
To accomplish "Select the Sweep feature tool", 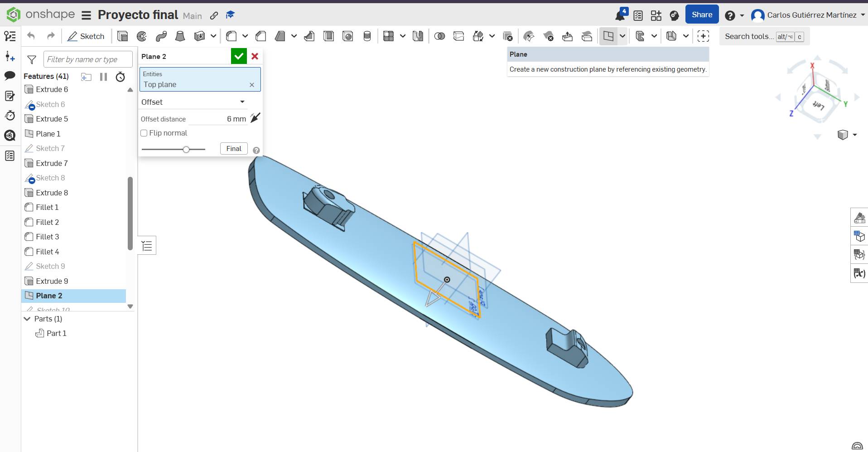I will tap(161, 36).
